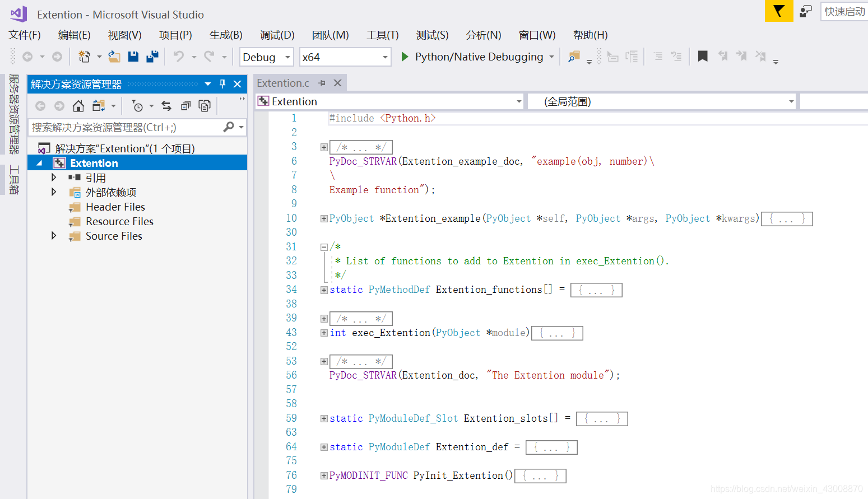Save the current file with the floppy icon
Viewport: 868px width, 499px height.
click(133, 57)
